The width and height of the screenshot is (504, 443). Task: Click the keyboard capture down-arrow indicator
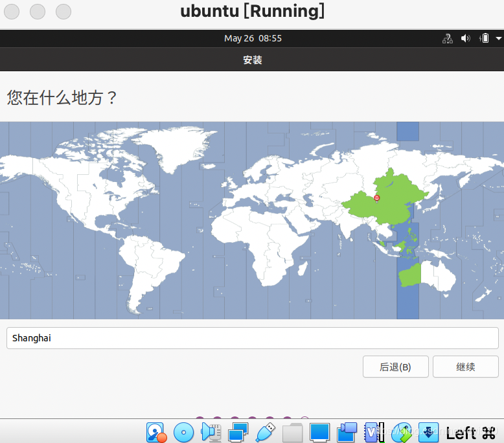428,433
